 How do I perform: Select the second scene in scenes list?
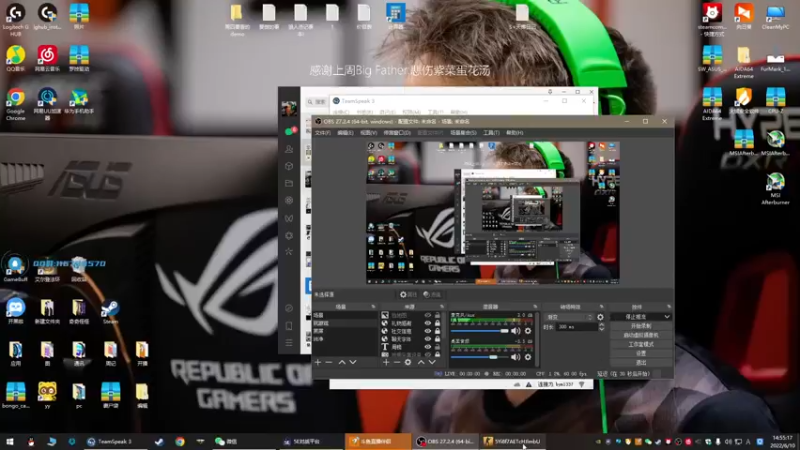(345, 323)
